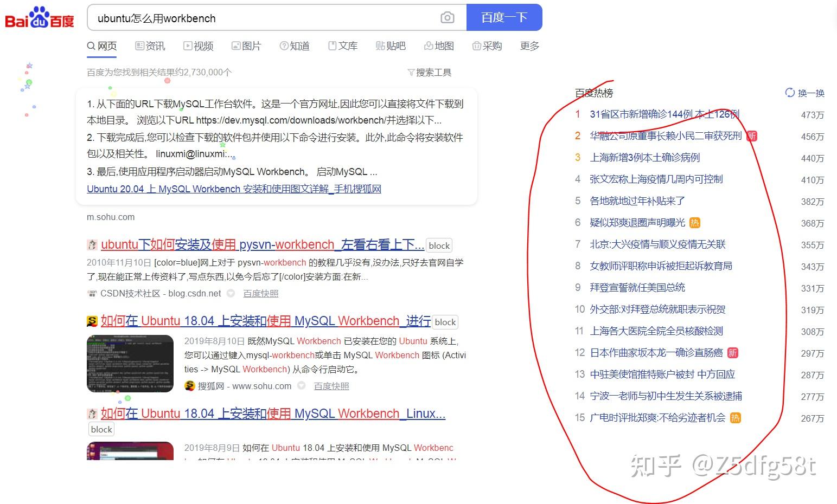
Task: Open hot topic 各地就地过年补贴来了
Action: 637,201
